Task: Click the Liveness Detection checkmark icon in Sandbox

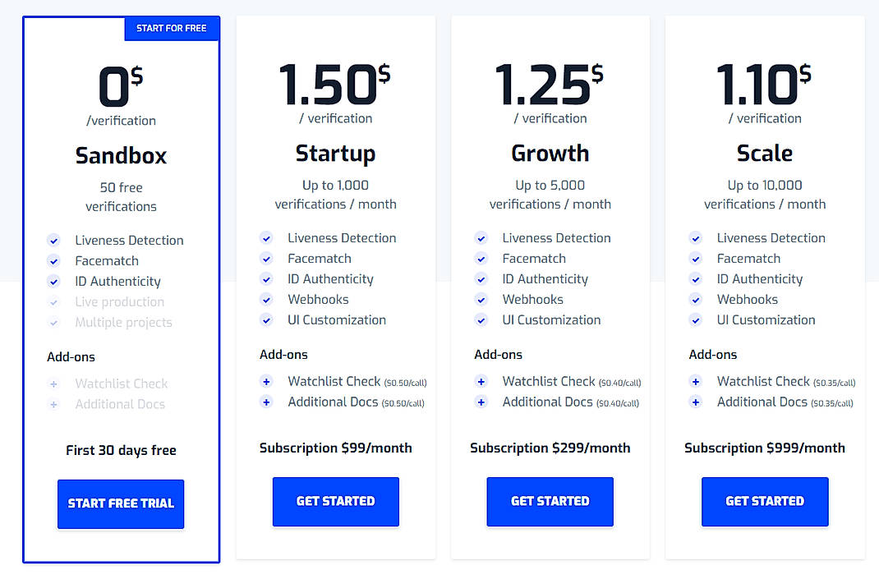Action: coord(53,240)
